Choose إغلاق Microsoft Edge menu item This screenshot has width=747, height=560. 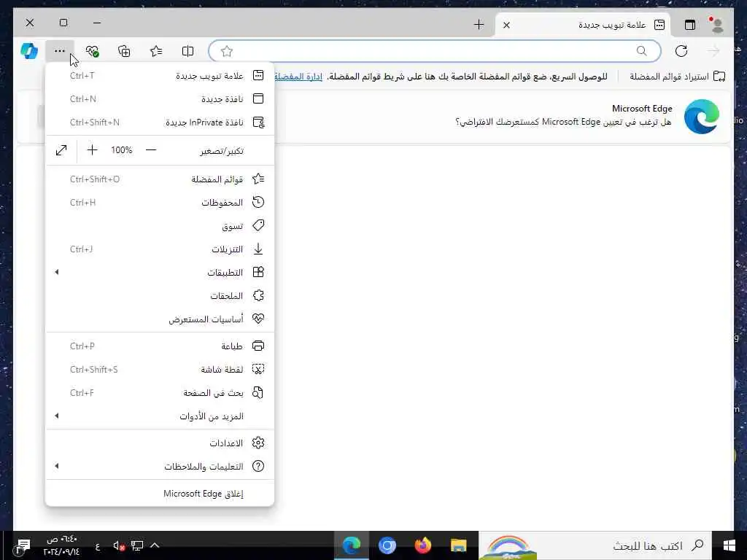click(x=160, y=494)
